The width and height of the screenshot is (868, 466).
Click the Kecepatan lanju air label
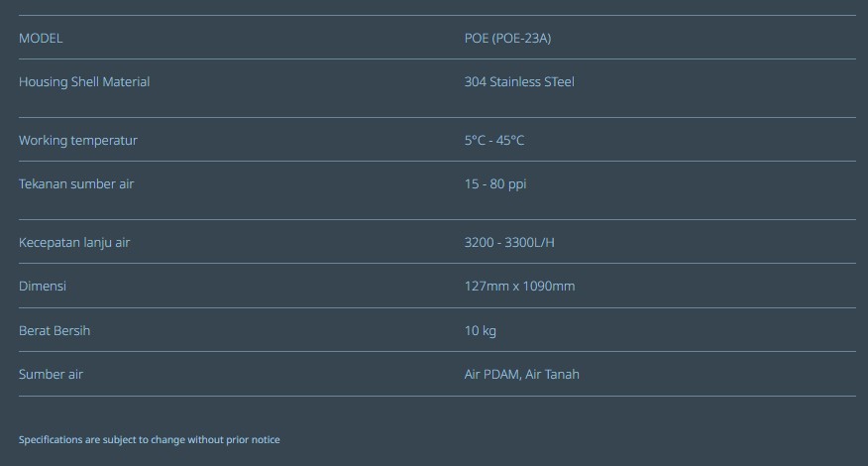click(x=74, y=242)
